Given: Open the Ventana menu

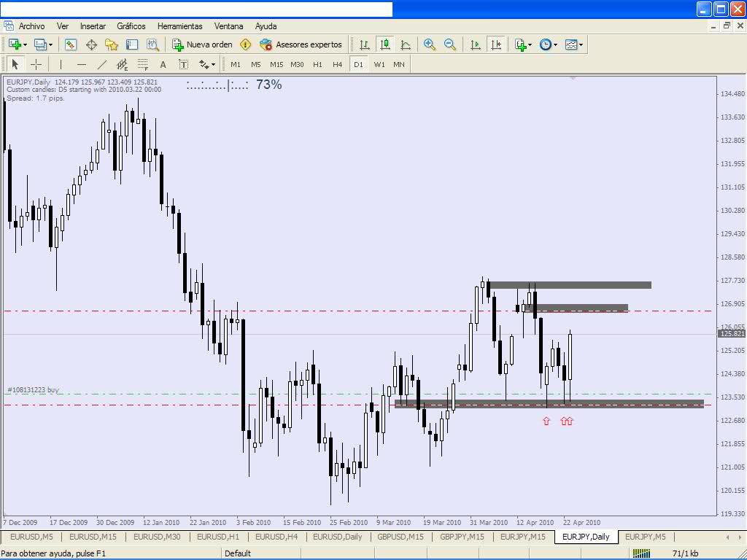Looking at the screenshot, I should click(x=228, y=26).
